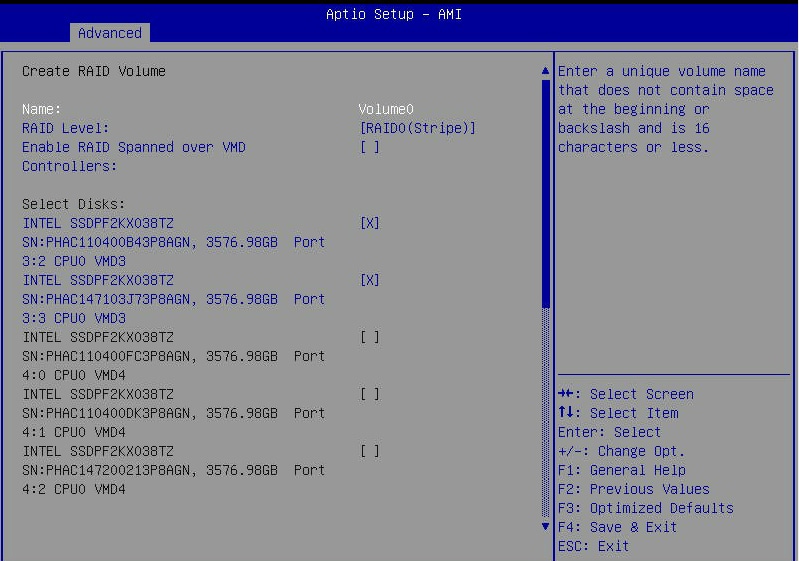Click F3: Optimized Defaults

645,508
